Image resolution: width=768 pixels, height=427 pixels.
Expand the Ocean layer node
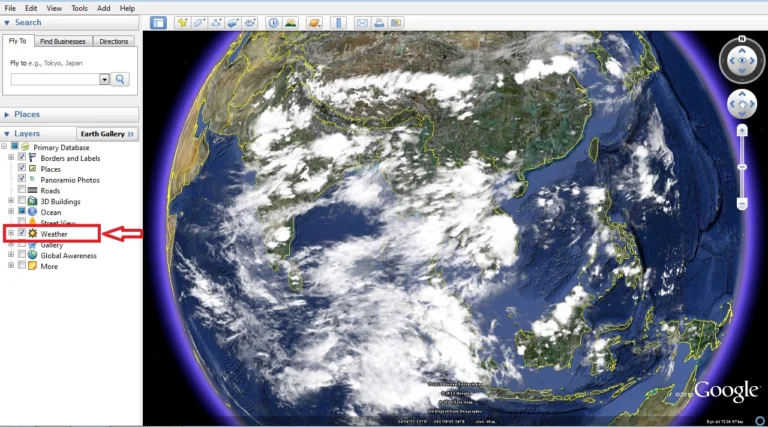(11, 211)
